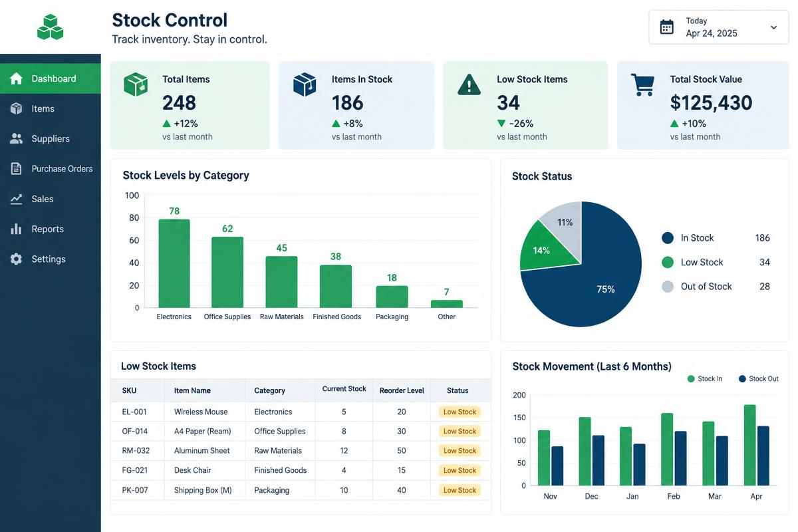
Task: Open the Settings page label
Action: (x=49, y=259)
